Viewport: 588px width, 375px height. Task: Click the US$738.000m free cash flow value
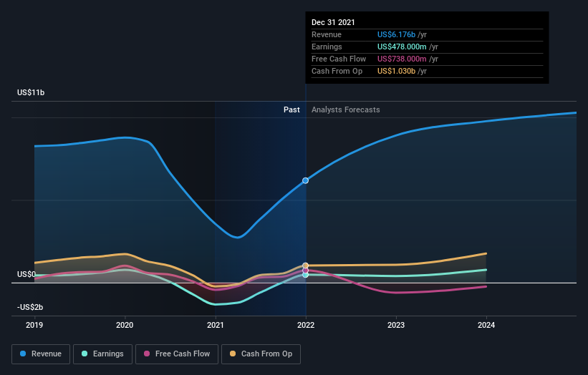pos(402,59)
